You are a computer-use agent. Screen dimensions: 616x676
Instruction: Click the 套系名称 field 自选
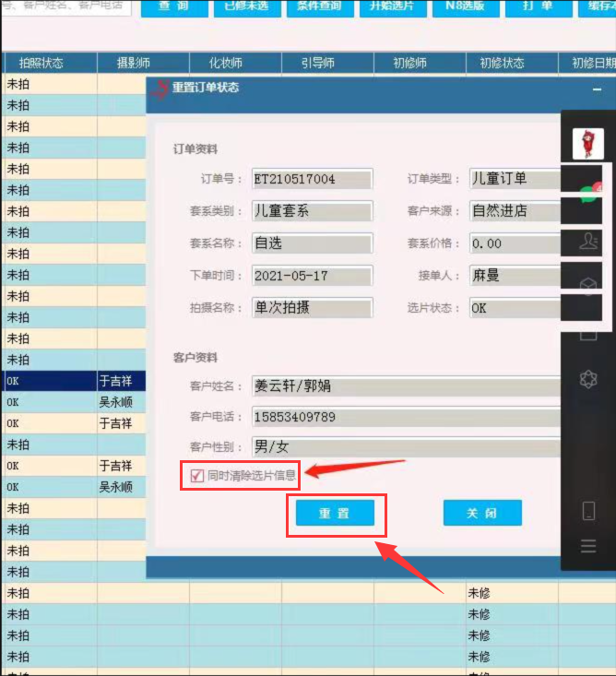312,243
